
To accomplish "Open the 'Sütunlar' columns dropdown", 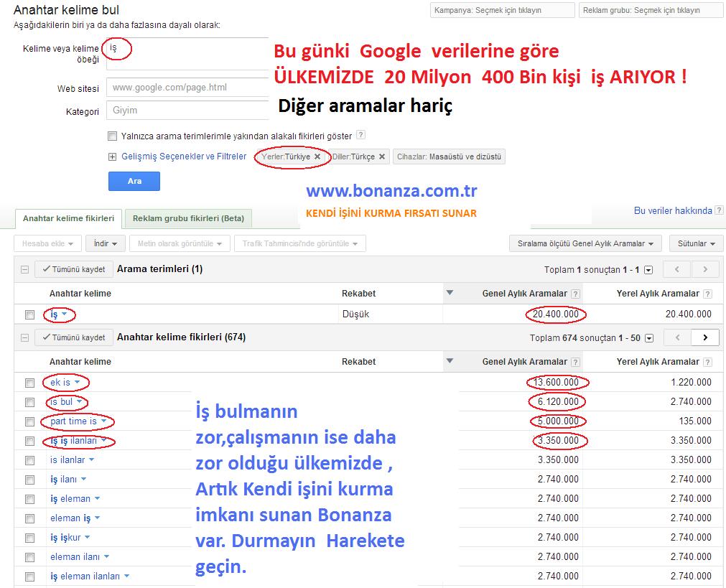I will coord(697,243).
